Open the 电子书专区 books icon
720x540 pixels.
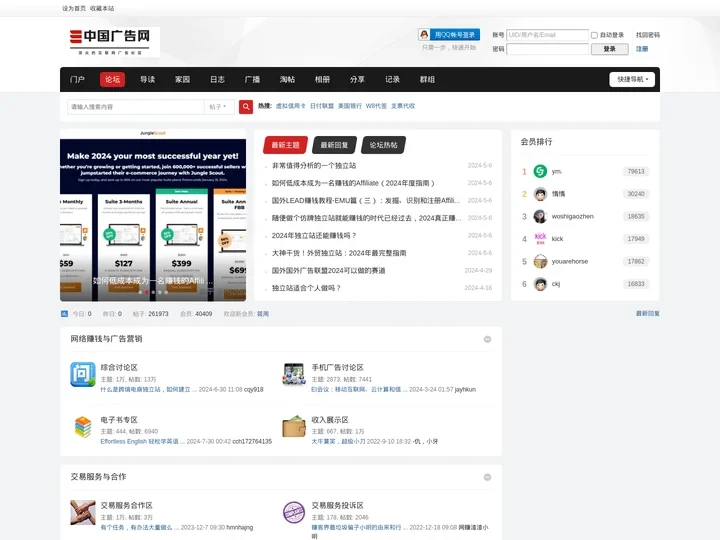(83, 427)
